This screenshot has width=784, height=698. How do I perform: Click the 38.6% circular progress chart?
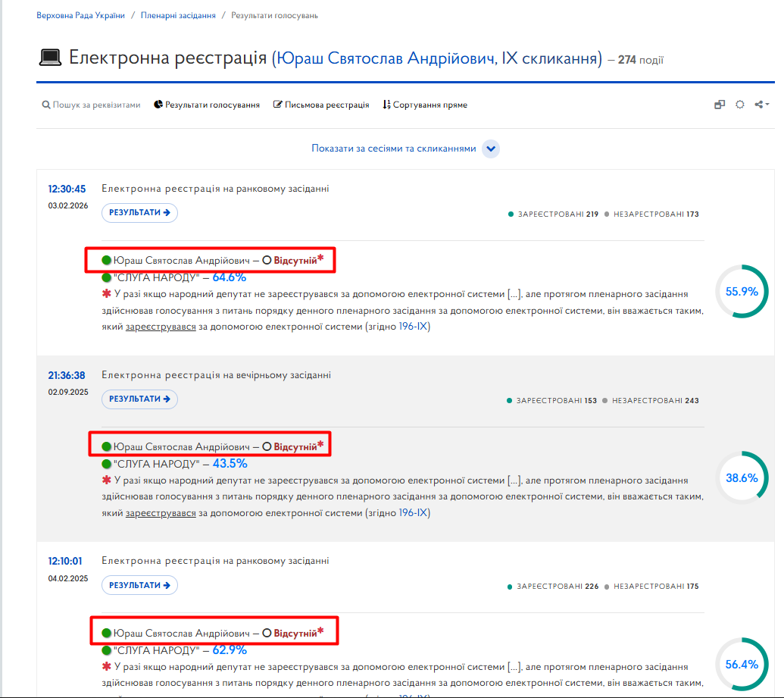(x=742, y=478)
